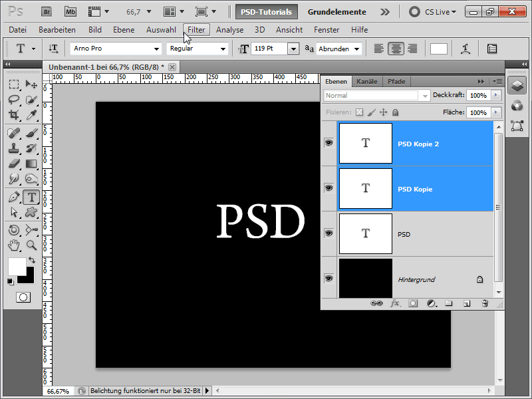Open the Filter menu
This screenshot has width=532, height=399.
(x=196, y=30)
